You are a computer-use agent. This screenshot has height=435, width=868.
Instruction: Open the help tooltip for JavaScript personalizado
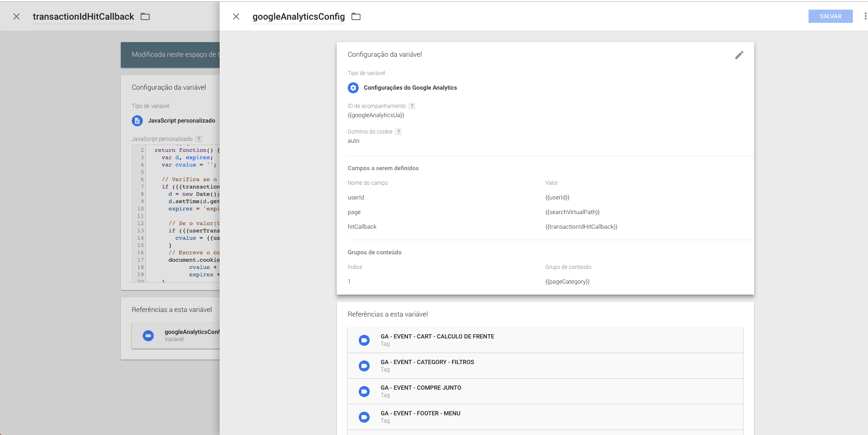pyautogui.click(x=198, y=139)
